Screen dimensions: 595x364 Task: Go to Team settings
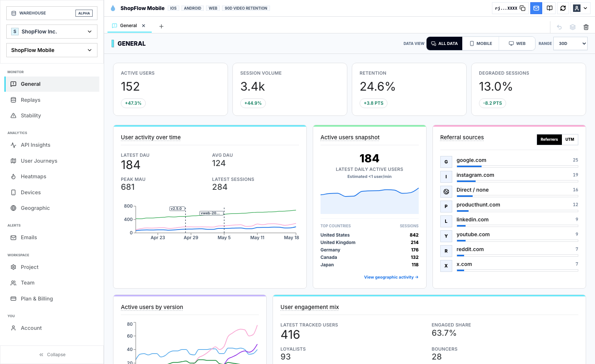pyautogui.click(x=52, y=283)
